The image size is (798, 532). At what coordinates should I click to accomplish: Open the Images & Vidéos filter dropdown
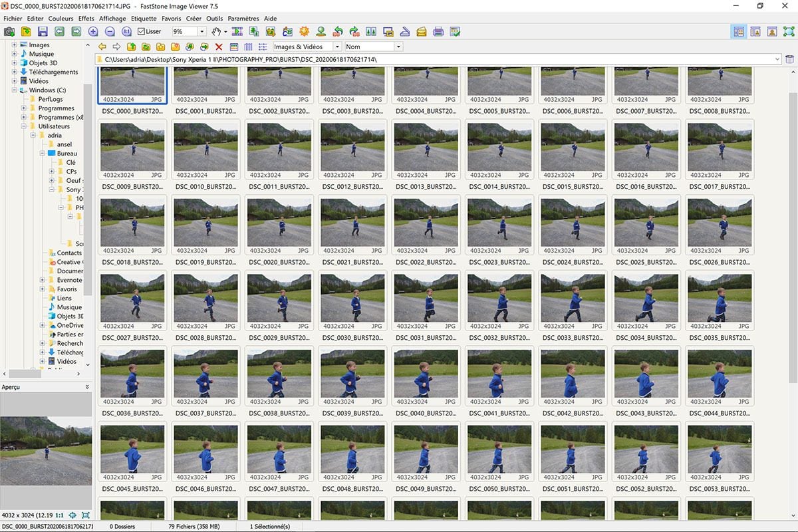[x=337, y=47]
